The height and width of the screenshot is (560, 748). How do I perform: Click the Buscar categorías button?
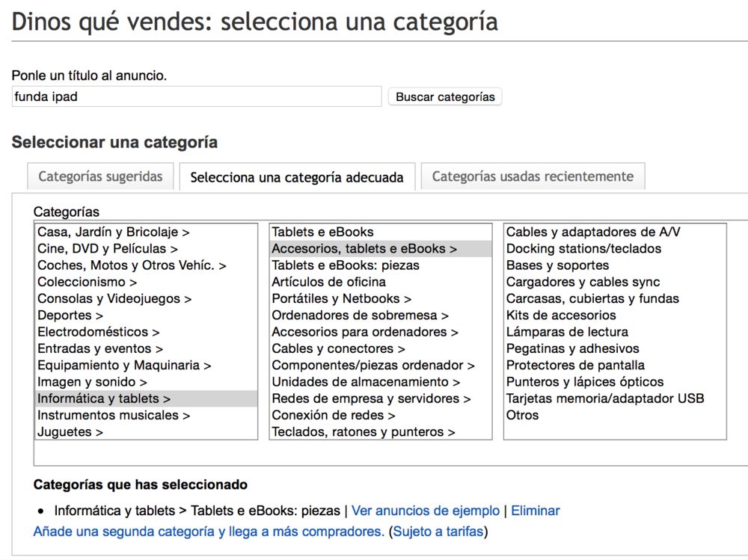point(444,97)
